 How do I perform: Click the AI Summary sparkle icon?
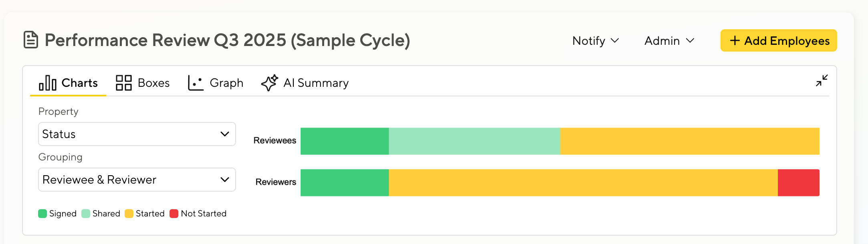click(x=269, y=83)
